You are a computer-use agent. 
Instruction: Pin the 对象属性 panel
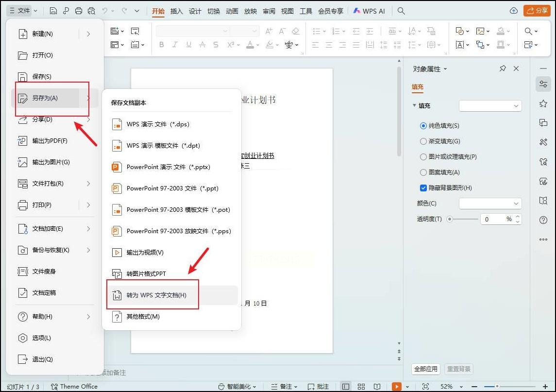[x=503, y=68]
